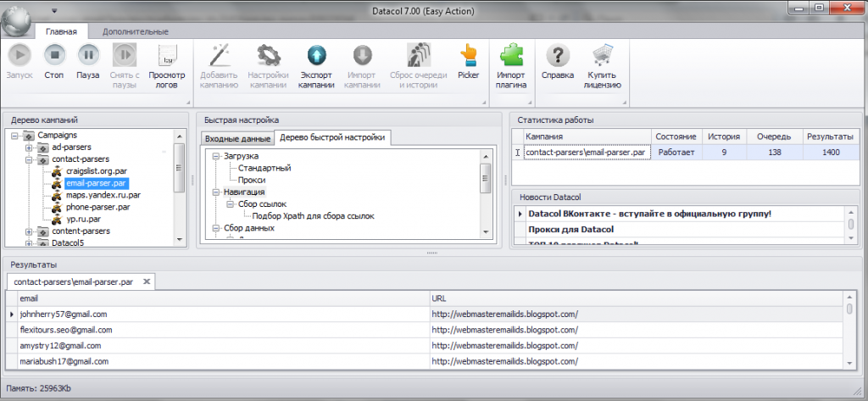Image resolution: width=868 pixels, height=401 pixels.
Task: Collapse the Сбор данных node
Action: [x=216, y=228]
